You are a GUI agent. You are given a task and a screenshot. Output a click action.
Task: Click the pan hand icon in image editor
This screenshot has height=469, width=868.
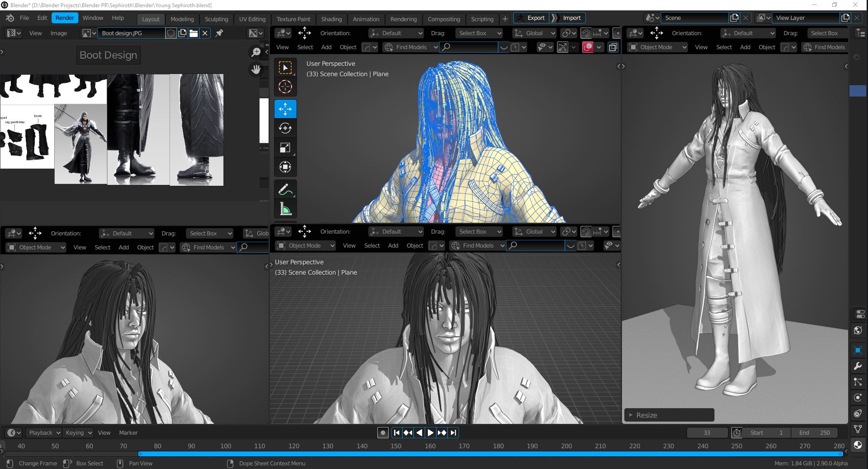[x=256, y=69]
